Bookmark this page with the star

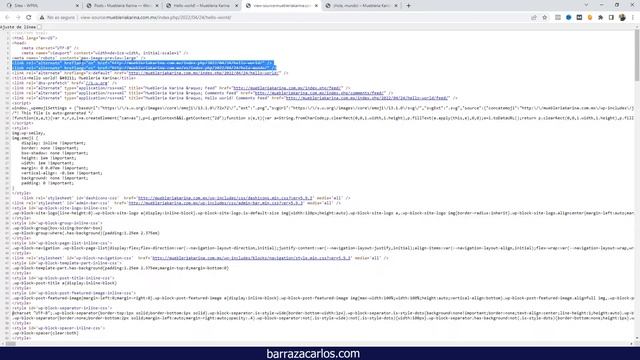[544, 18]
